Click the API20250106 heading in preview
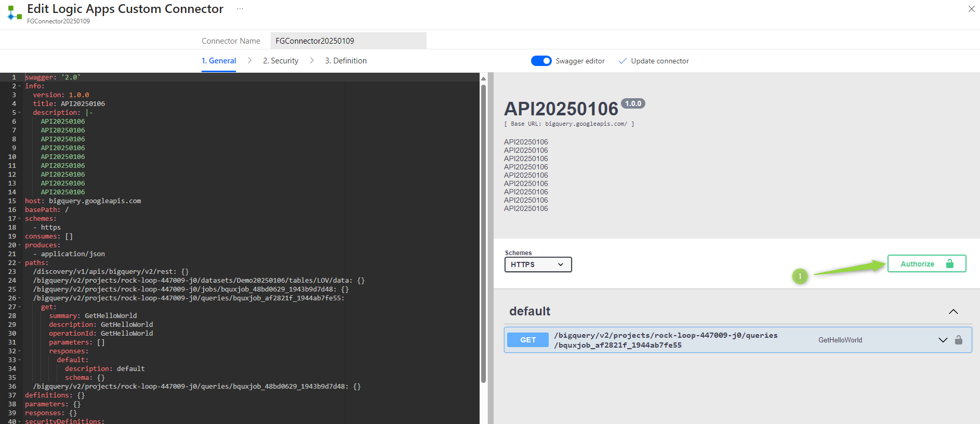The width and height of the screenshot is (980, 424). (561, 109)
